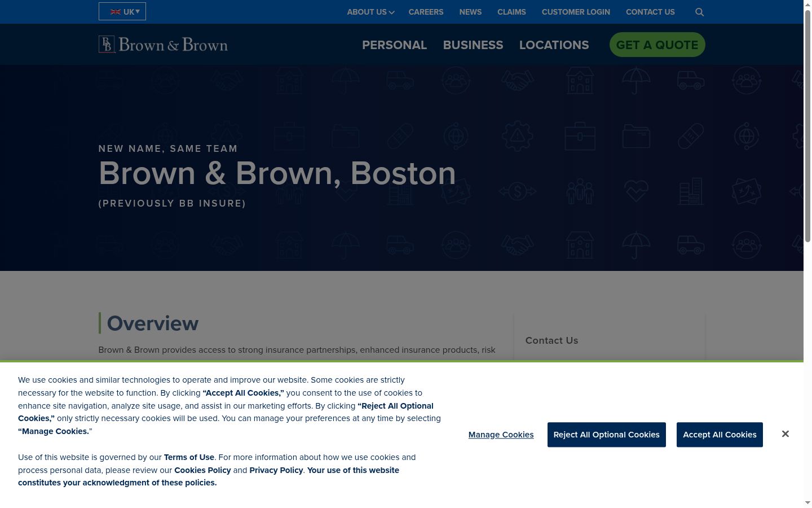Open the site search magnifier icon

tap(699, 12)
